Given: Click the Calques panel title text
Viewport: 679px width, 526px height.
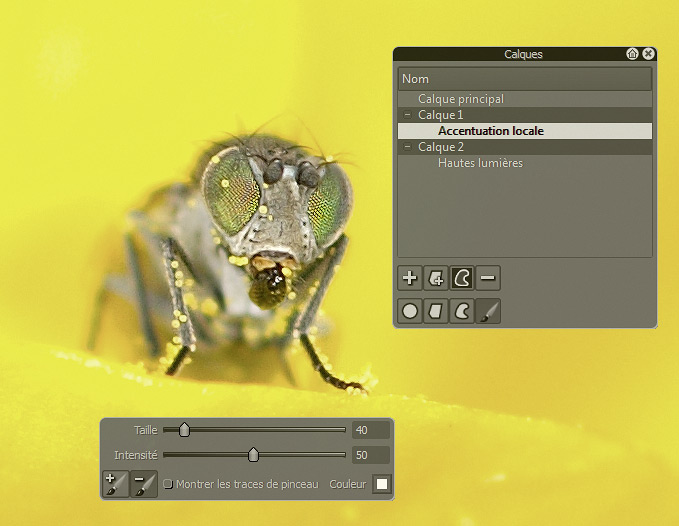Looking at the screenshot, I should tap(523, 54).
